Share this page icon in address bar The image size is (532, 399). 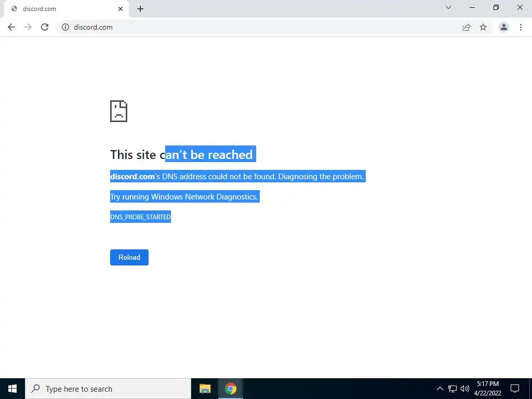(x=467, y=27)
